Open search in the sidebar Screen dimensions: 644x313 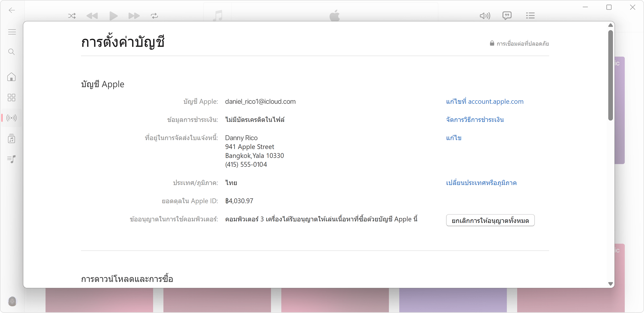coord(11,52)
